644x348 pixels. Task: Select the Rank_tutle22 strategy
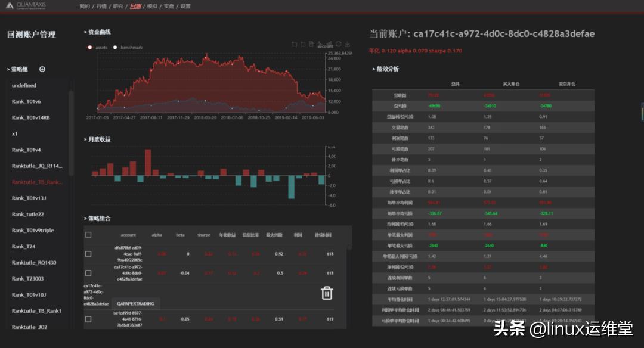click(27, 214)
